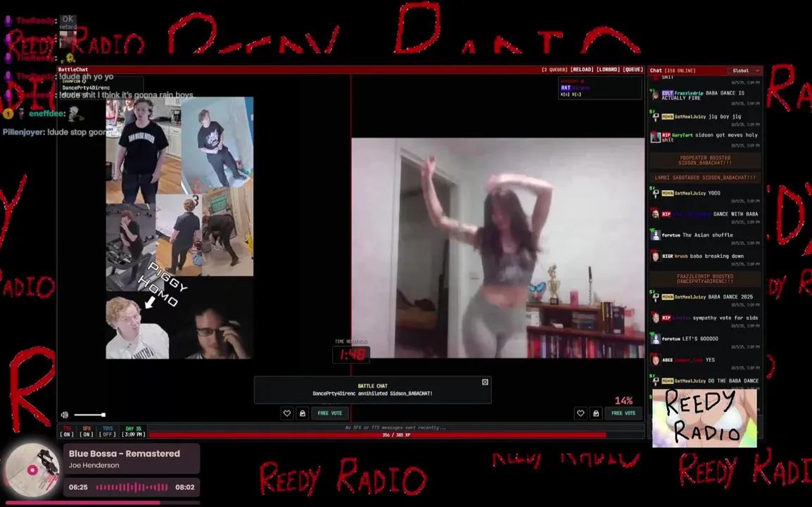Cast the left contestant FREE VOTE
The height and width of the screenshot is (507, 812).
tap(330, 413)
